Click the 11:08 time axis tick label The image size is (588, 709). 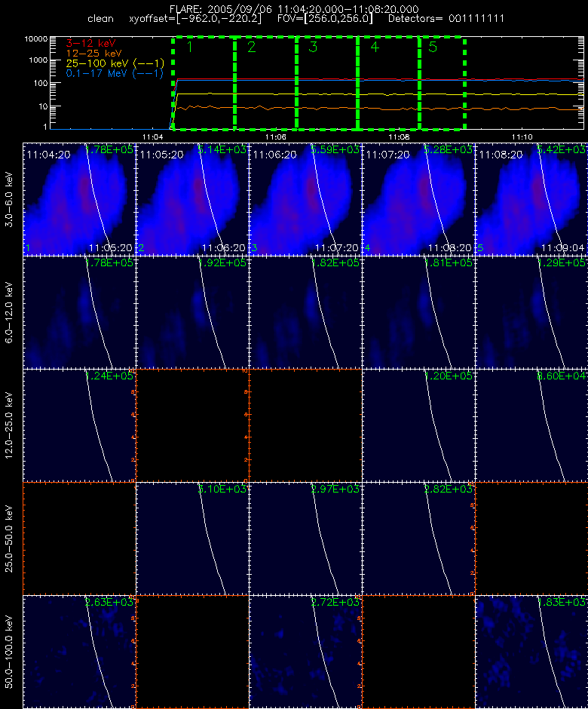click(x=399, y=137)
